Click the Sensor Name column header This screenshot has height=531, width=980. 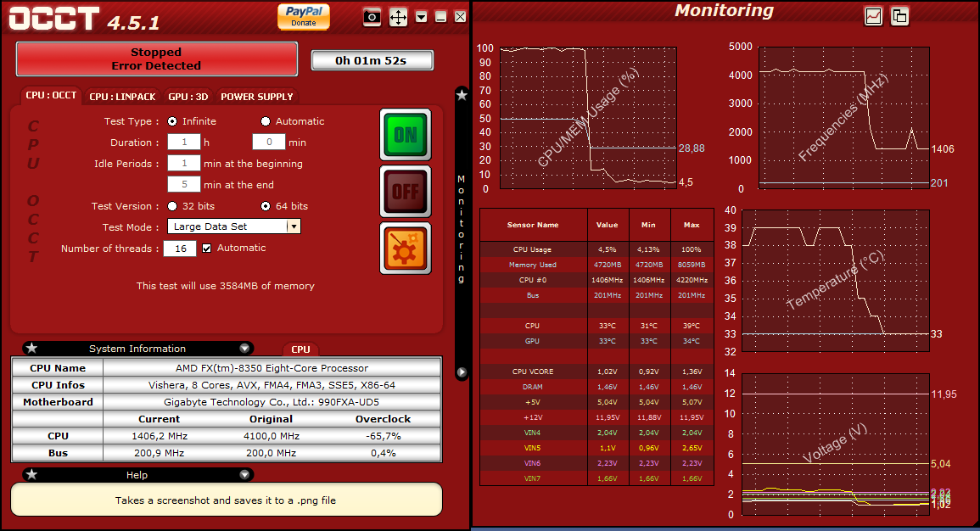click(x=533, y=225)
